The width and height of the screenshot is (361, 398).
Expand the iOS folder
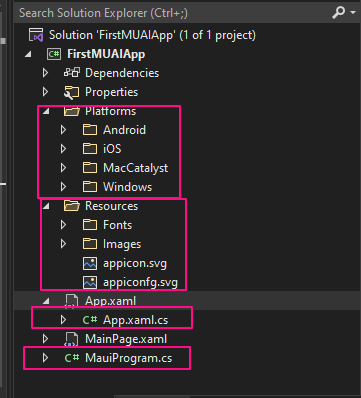(x=63, y=149)
